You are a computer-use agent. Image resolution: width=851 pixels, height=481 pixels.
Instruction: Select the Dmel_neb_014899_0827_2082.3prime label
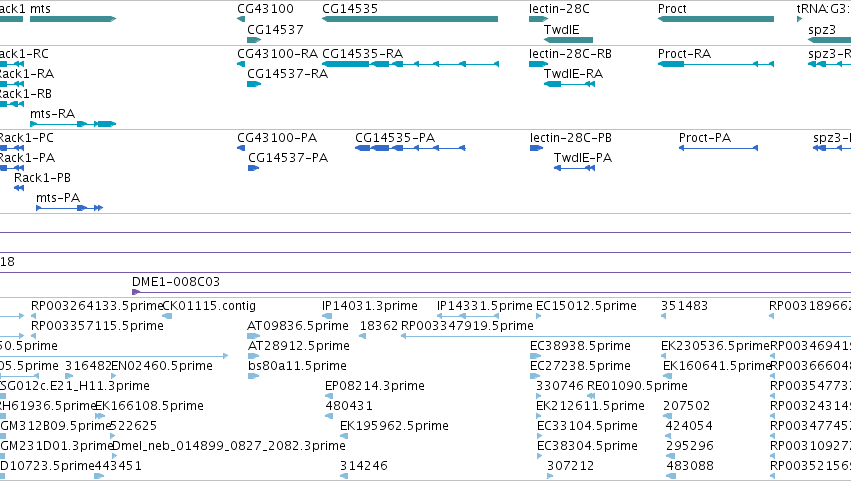228,446
